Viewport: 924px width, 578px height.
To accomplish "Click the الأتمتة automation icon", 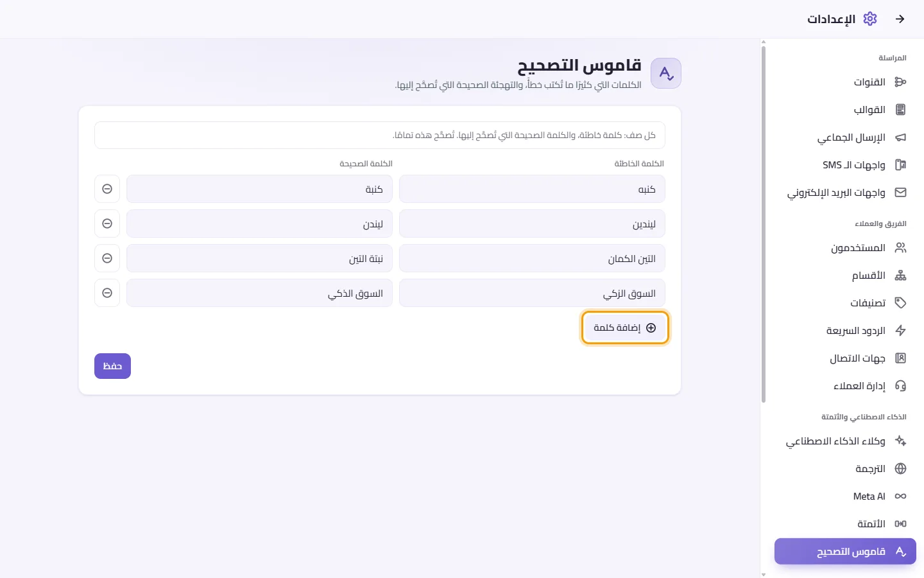I will point(900,524).
